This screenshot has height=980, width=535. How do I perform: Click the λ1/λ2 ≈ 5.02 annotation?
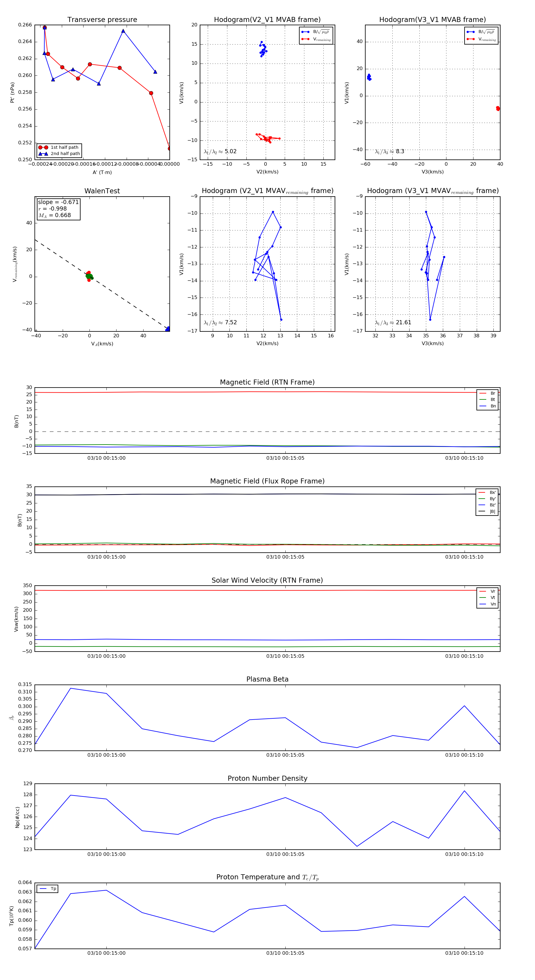pyautogui.click(x=220, y=151)
